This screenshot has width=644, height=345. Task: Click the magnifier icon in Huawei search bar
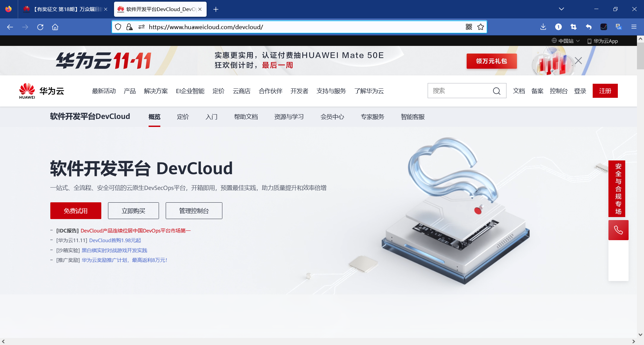[x=497, y=91]
